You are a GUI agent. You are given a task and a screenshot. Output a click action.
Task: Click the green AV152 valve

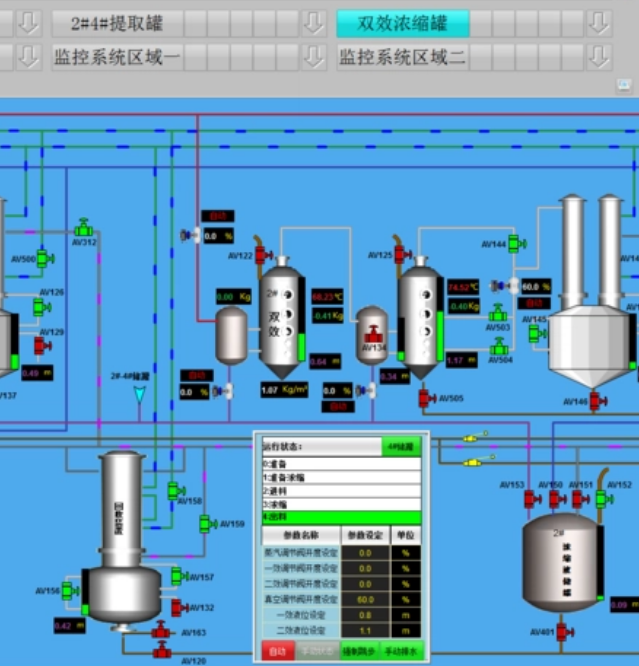click(604, 499)
